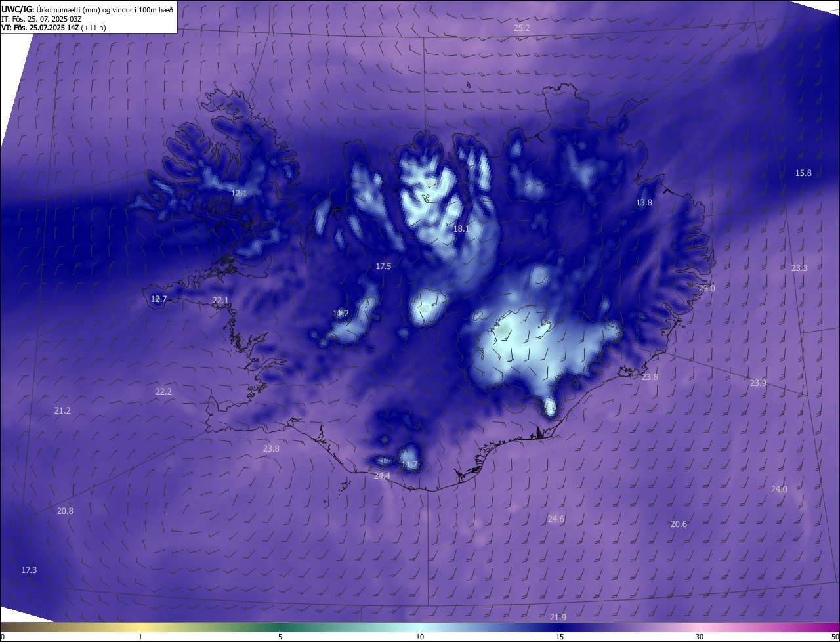The width and height of the screenshot is (840, 642).
Task: Click the 23.3 value on the map
Action: (799, 268)
